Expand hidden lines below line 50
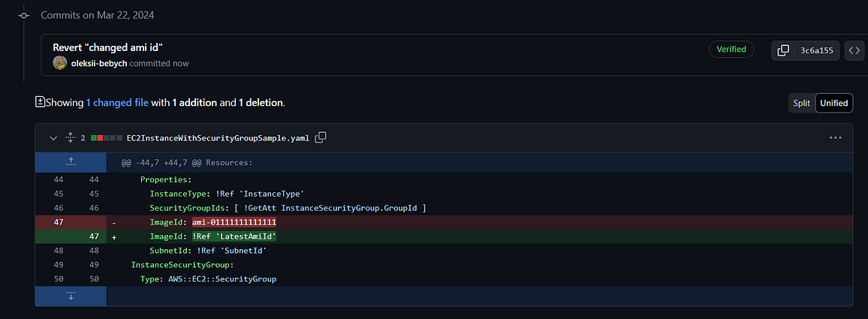 click(x=71, y=296)
